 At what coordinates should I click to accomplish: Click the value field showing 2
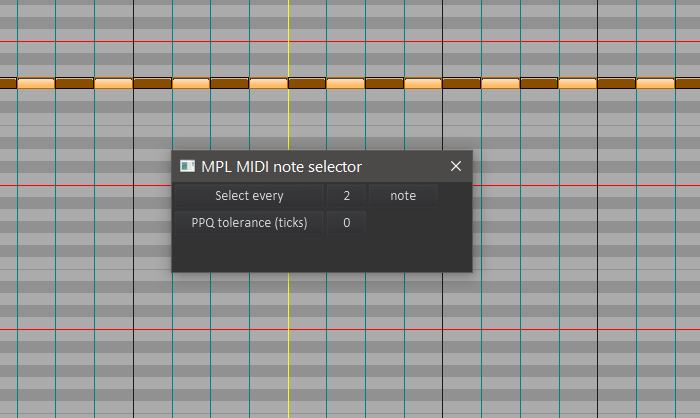tap(346, 196)
